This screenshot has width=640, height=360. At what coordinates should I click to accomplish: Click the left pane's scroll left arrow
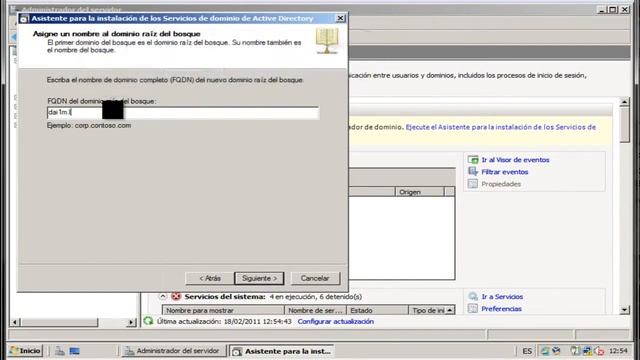tap(15, 322)
